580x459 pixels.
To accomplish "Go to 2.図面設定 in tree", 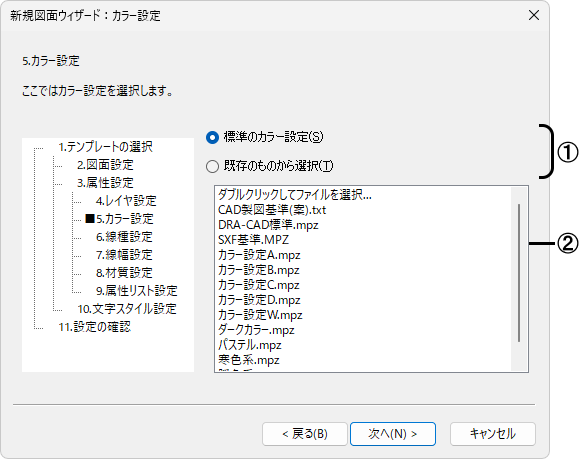I will tap(105, 165).
